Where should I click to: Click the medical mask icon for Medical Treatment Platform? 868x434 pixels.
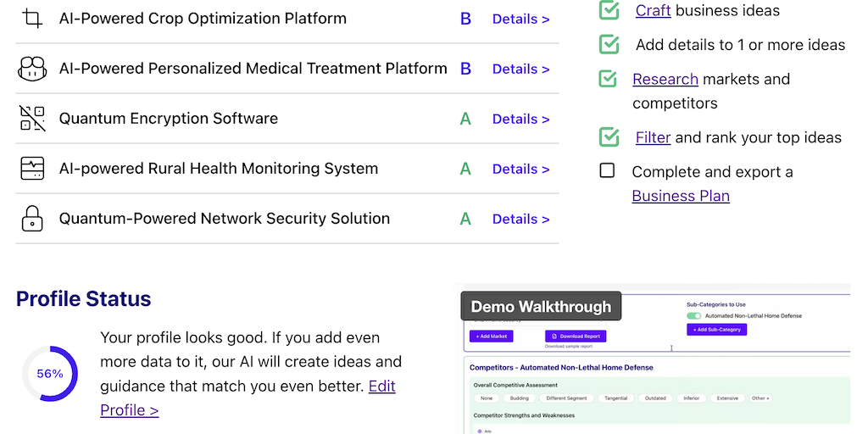click(32, 69)
